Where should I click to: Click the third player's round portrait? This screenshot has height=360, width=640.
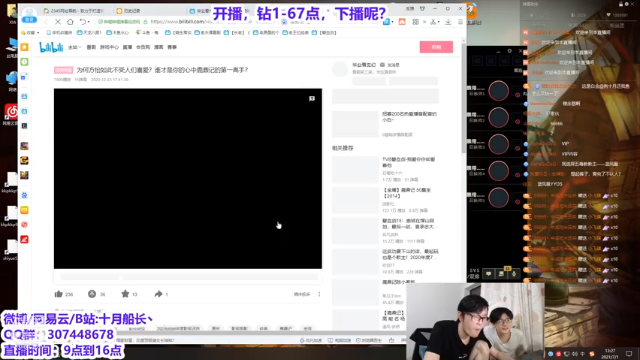(x=498, y=144)
